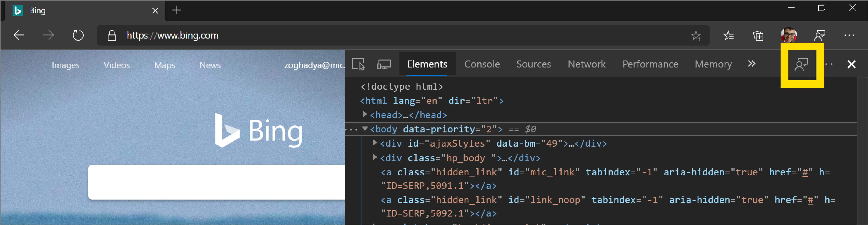Toggle the device emulation mode
The height and width of the screenshot is (225, 868).
tap(384, 64)
